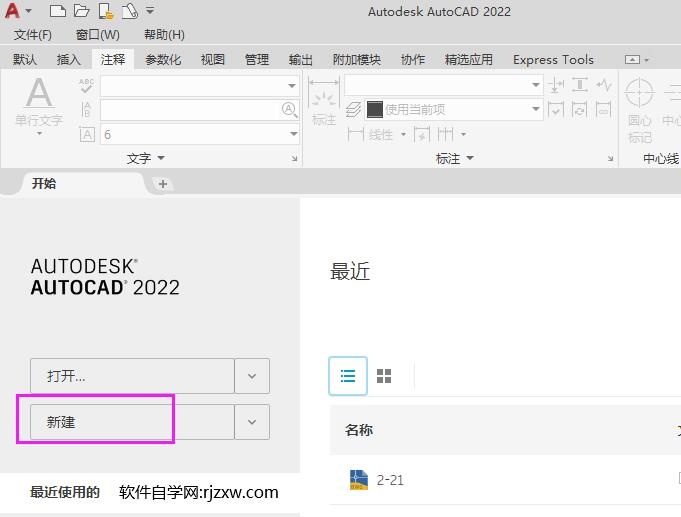
Task: Open the dimension style dialog launcher arrow
Action: [610, 159]
